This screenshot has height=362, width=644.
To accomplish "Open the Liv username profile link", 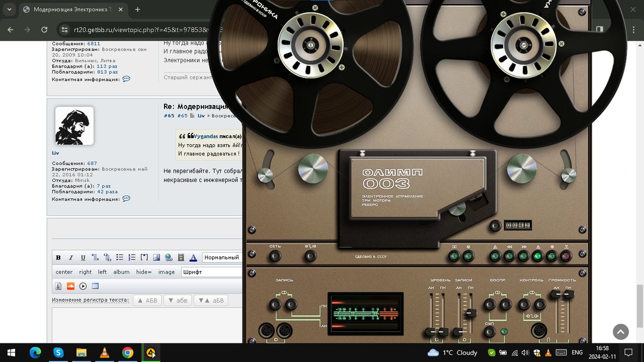I will (x=55, y=153).
